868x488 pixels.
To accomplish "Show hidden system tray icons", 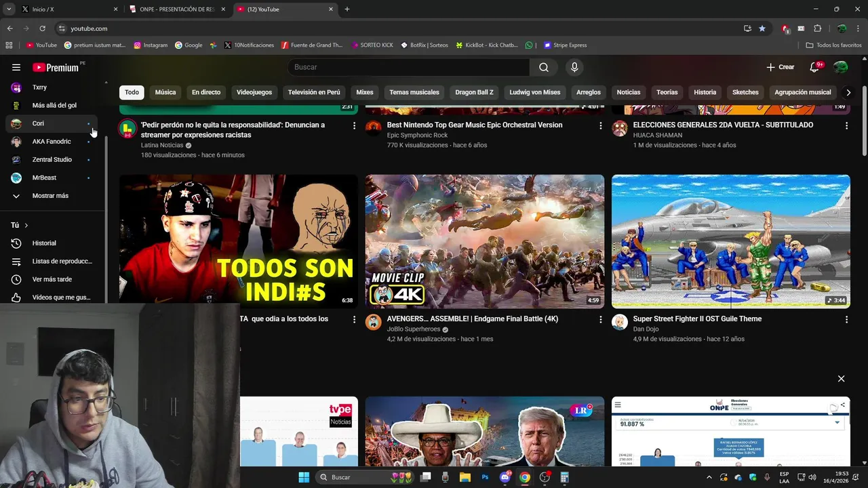I will click(x=709, y=477).
